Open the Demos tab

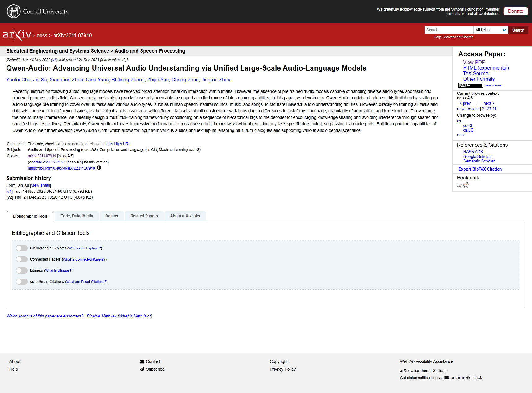[112, 216]
